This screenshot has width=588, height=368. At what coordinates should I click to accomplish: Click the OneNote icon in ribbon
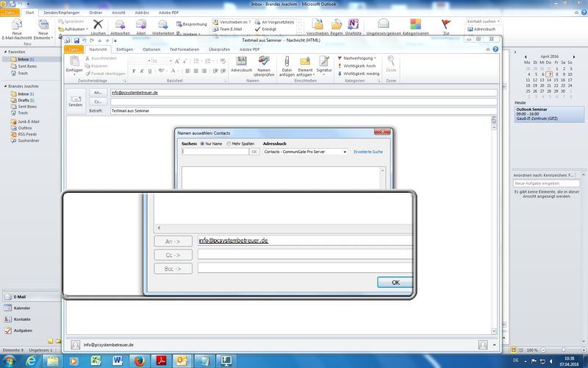click(x=354, y=24)
